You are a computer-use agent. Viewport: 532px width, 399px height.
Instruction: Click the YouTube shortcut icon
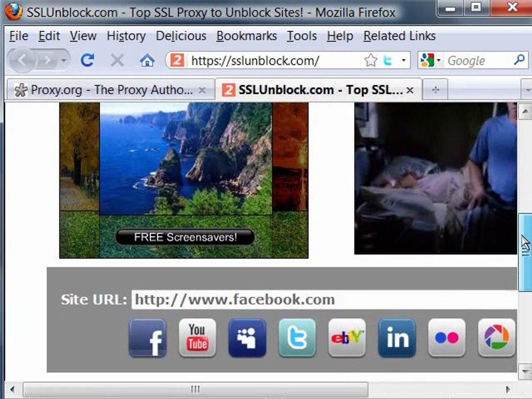coord(197,338)
